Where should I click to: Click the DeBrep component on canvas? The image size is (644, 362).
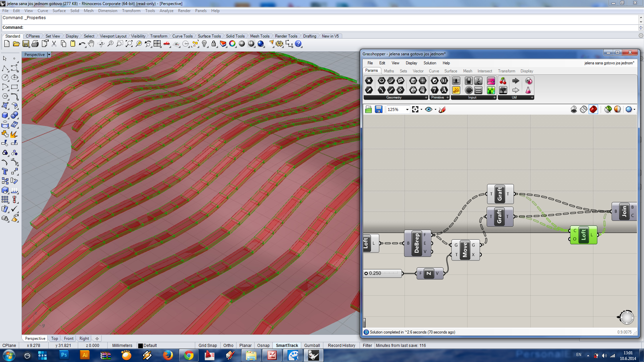[x=417, y=243]
